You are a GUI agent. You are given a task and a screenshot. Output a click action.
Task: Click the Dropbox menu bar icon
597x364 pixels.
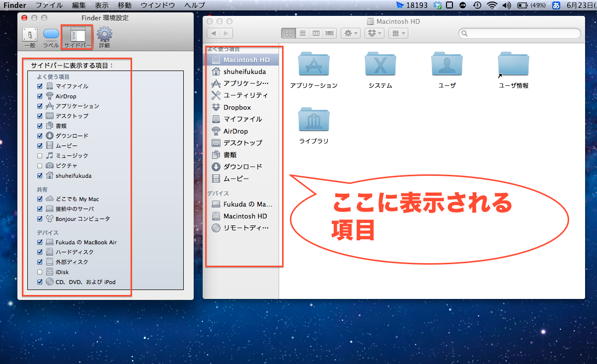[x=438, y=5]
